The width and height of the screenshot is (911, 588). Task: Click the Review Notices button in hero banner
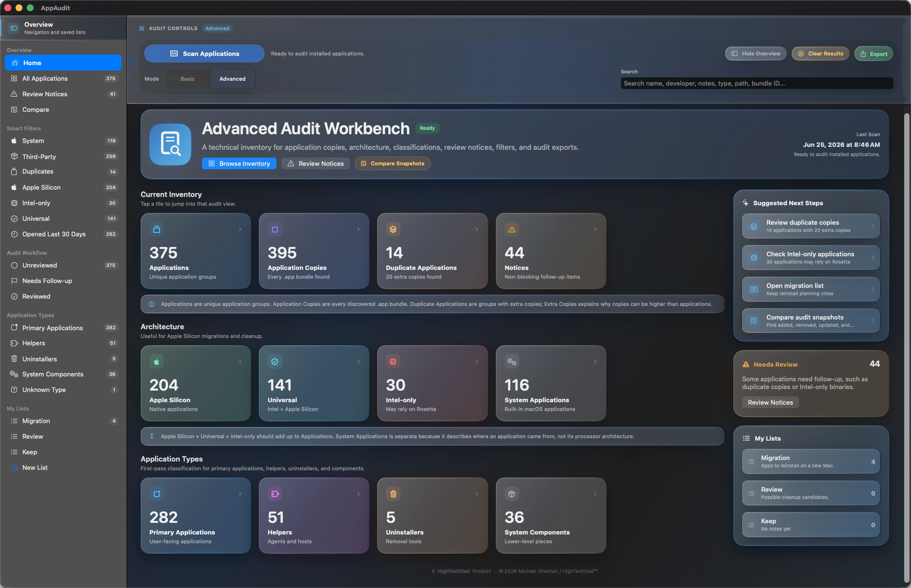[x=315, y=163]
